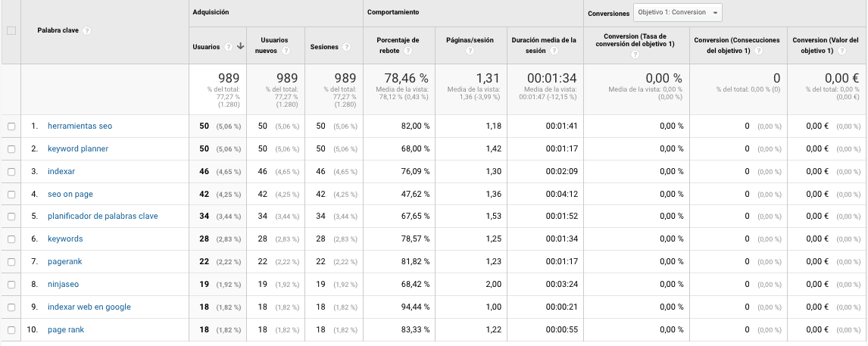Click help icon under Usuarios nuevos
868x346 pixels.
(286, 51)
